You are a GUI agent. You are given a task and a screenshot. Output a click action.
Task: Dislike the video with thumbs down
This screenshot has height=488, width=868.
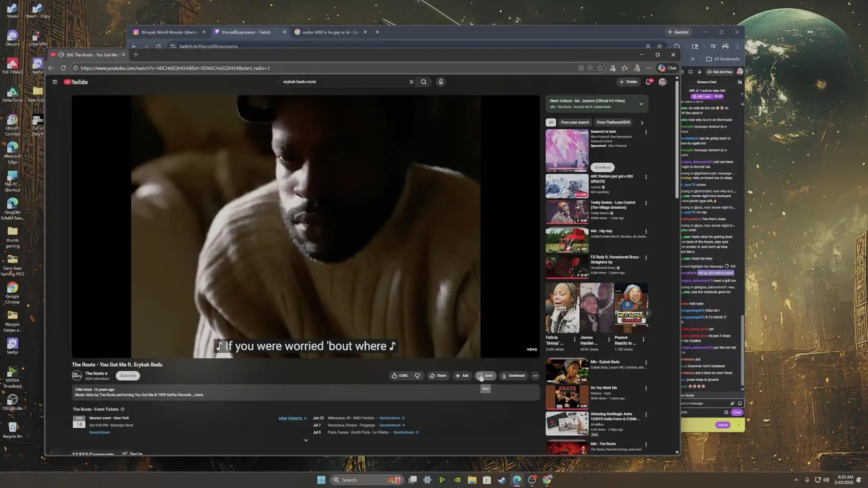pyautogui.click(x=417, y=375)
